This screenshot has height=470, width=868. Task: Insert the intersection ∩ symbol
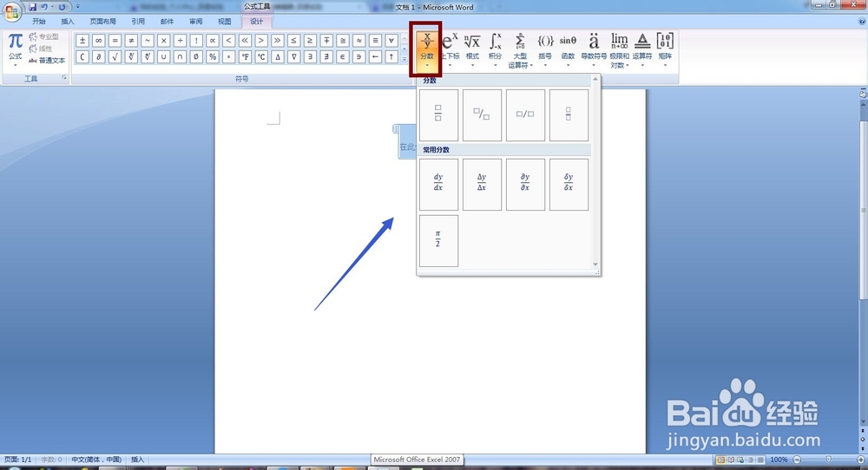point(180,56)
